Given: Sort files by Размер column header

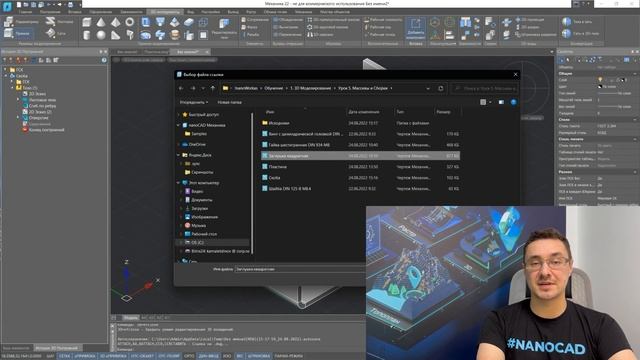Looking at the screenshot, I should [x=443, y=112].
